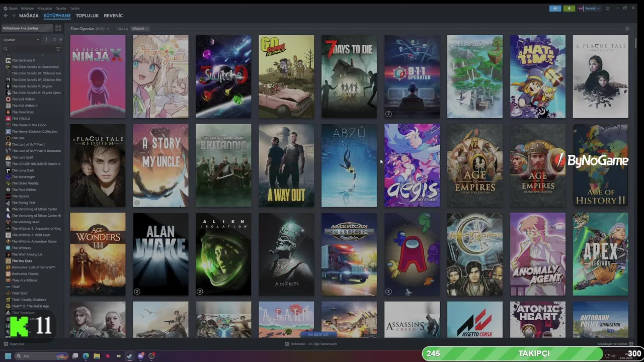Select the KÜTÜPHANE tab

[57, 16]
